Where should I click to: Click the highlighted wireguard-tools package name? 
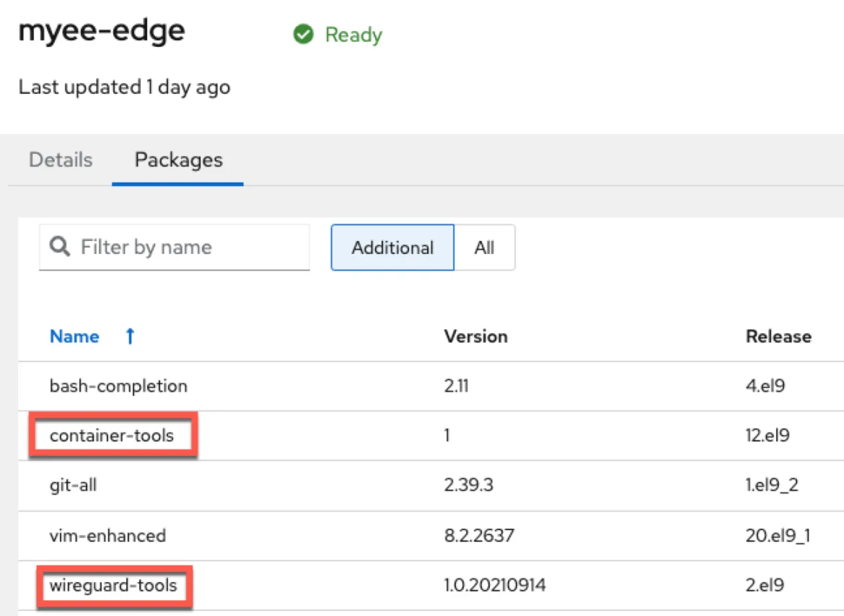click(x=113, y=585)
